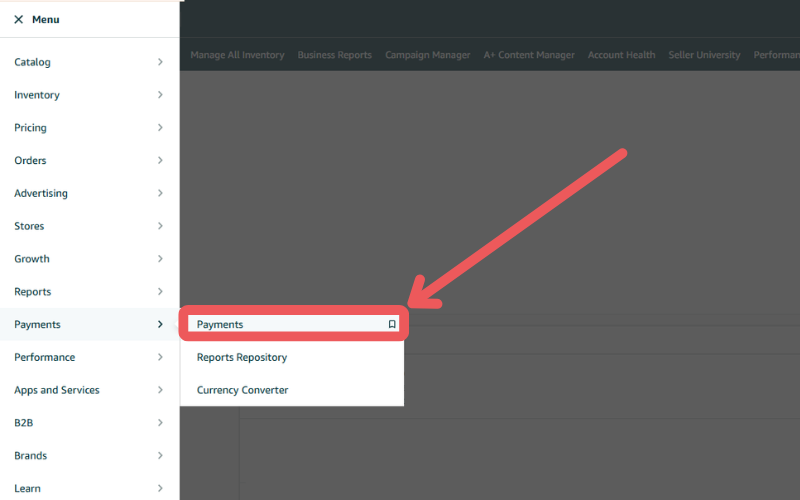Screen dimensions: 800x500
Task: Expand the Catalog chevron
Action: point(160,62)
